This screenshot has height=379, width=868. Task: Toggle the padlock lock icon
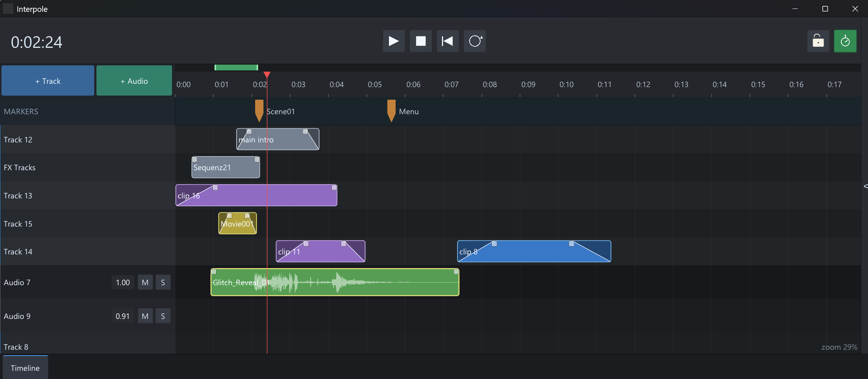pyautogui.click(x=818, y=41)
